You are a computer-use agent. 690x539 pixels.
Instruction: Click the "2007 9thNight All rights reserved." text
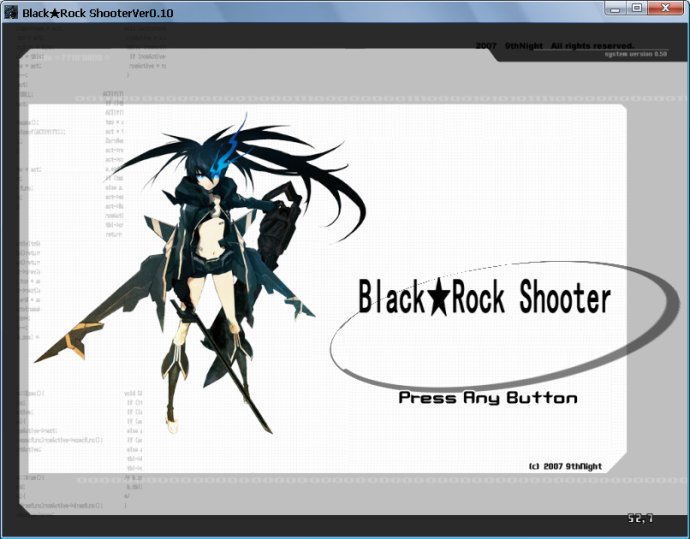point(555,46)
